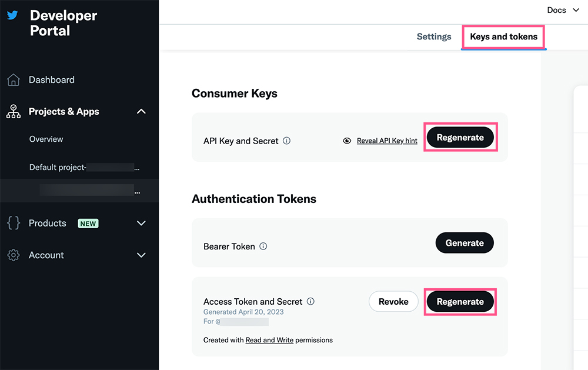Click the Reveal API Key hint link
The image size is (588, 370).
(x=387, y=141)
